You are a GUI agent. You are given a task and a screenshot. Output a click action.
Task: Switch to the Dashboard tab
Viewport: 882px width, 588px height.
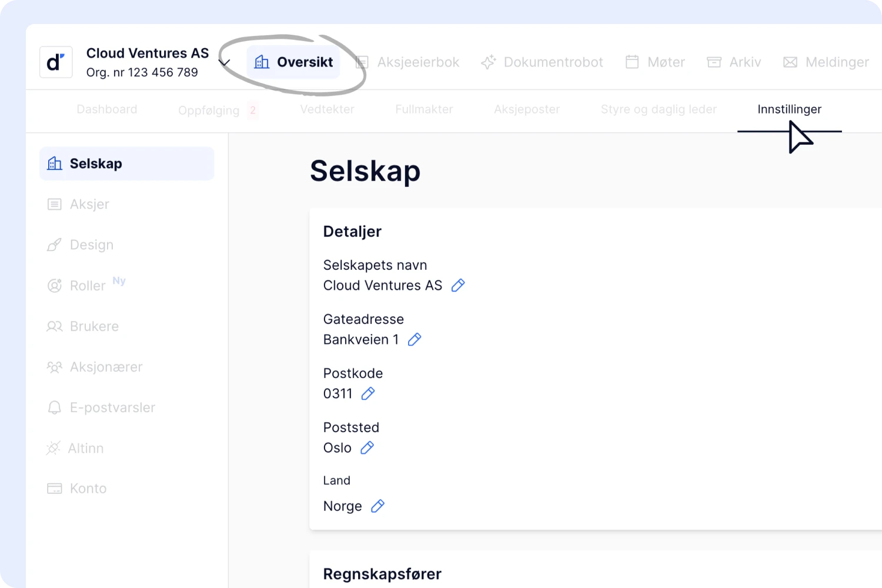(x=107, y=109)
